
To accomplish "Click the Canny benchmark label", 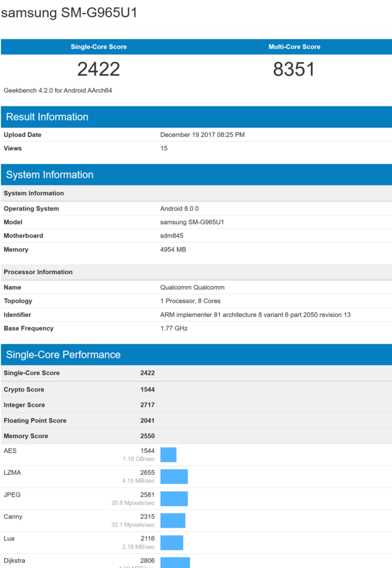I will (x=13, y=517).
